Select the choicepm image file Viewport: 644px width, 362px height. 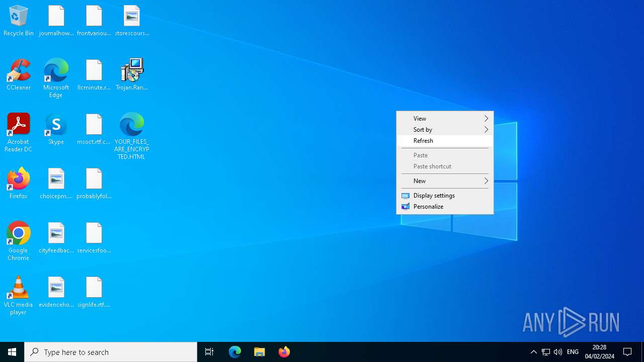(x=56, y=184)
